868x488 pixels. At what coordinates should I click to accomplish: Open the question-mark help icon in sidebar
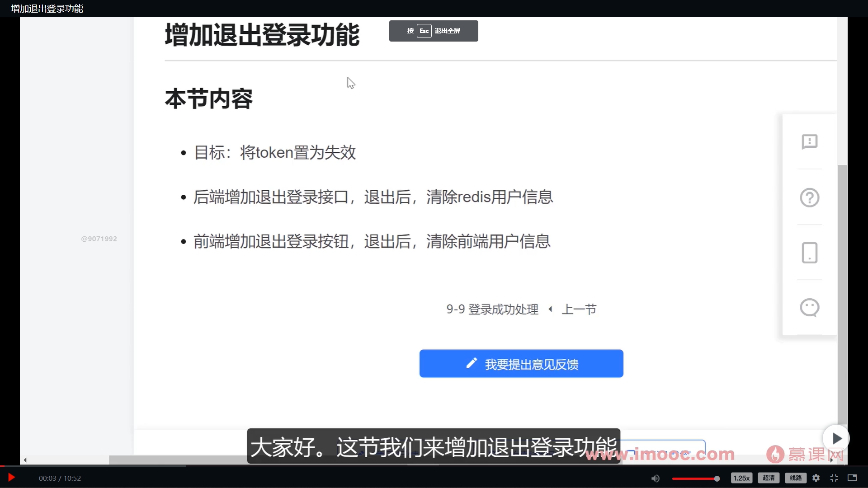pyautogui.click(x=810, y=197)
